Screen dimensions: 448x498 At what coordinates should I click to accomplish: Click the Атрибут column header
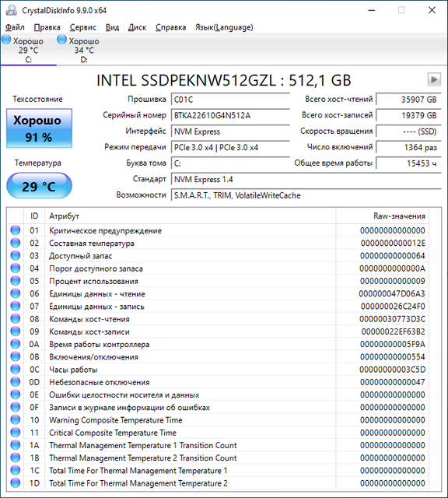pyautogui.click(x=191, y=216)
